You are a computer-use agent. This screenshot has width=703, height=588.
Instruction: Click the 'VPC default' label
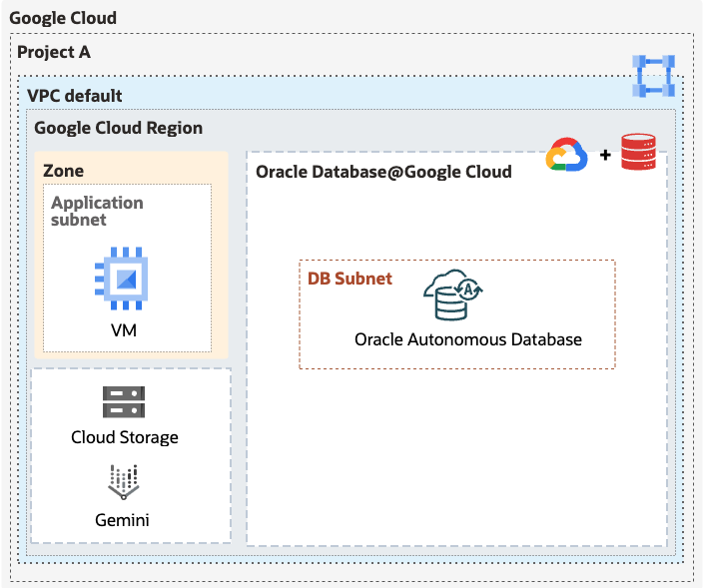pyautogui.click(x=75, y=96)
